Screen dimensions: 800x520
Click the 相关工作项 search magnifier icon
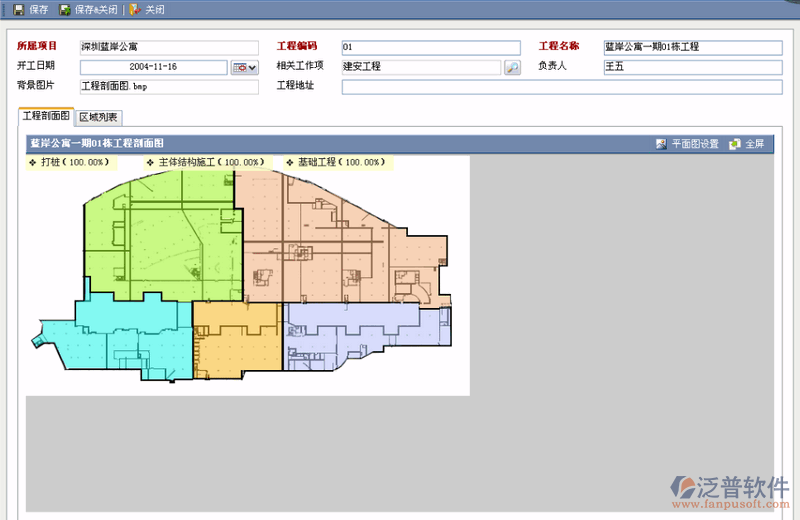pyautogui.click(x=512, y=67)
